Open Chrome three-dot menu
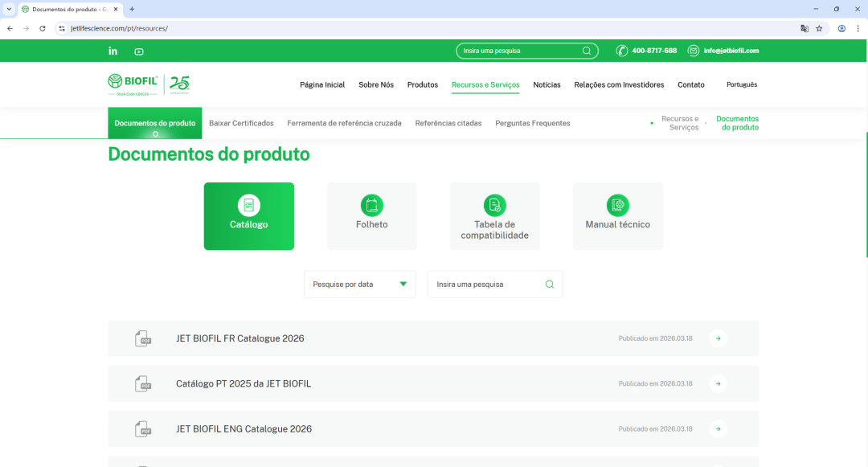This screenshot has height=467, width=868. tap(858, 28)
